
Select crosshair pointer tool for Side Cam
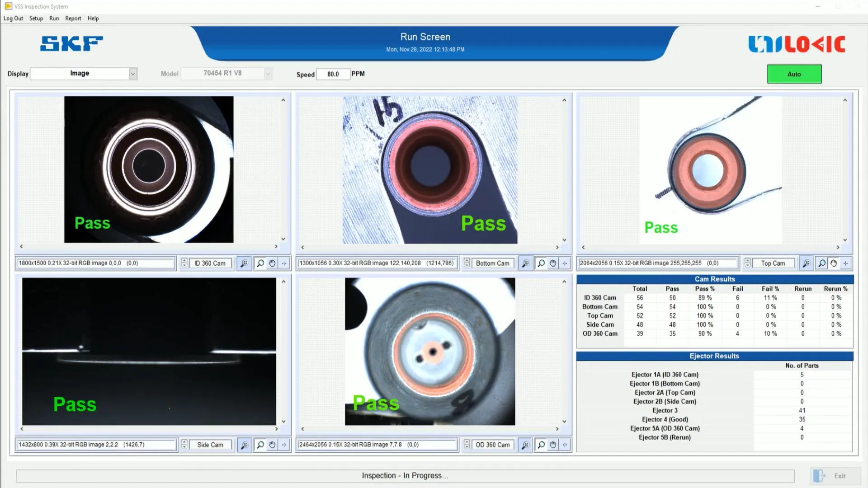pos(284,445)
